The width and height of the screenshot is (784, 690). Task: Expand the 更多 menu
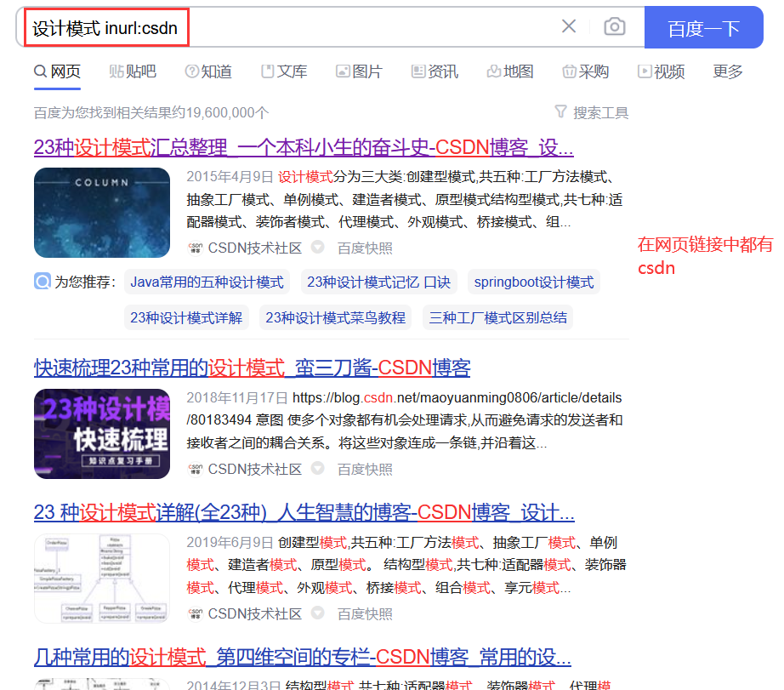(728, 71)
